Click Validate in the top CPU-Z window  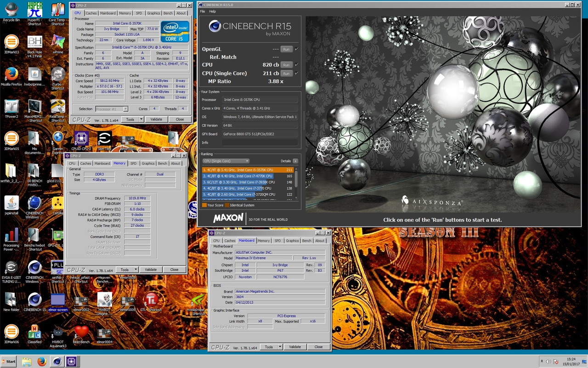click(156, 119)
